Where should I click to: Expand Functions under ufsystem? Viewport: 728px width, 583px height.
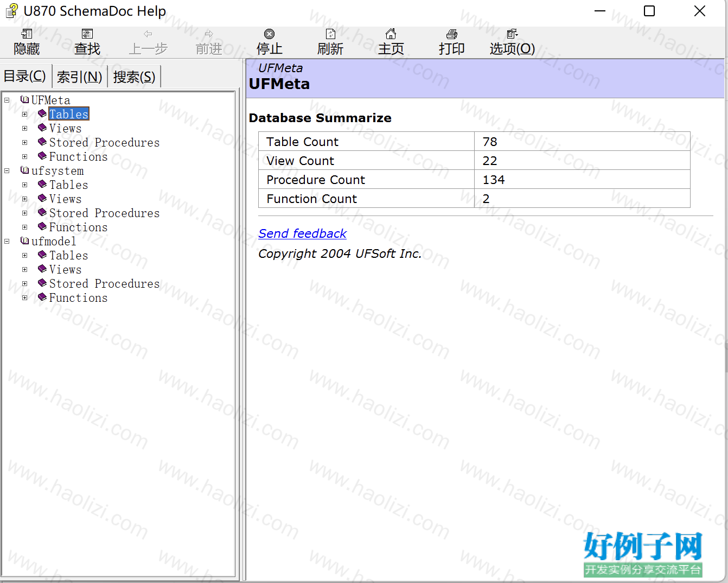coord(24,227)
